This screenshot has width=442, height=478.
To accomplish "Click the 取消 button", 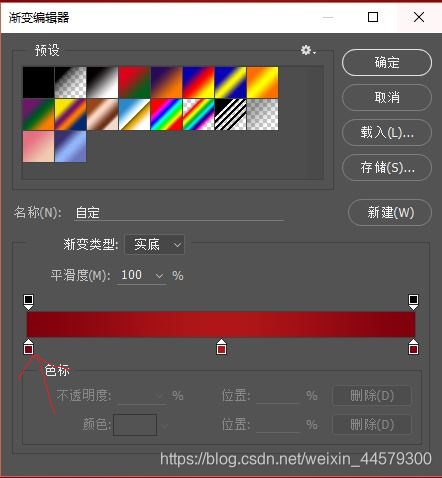I will pos(387,97).
